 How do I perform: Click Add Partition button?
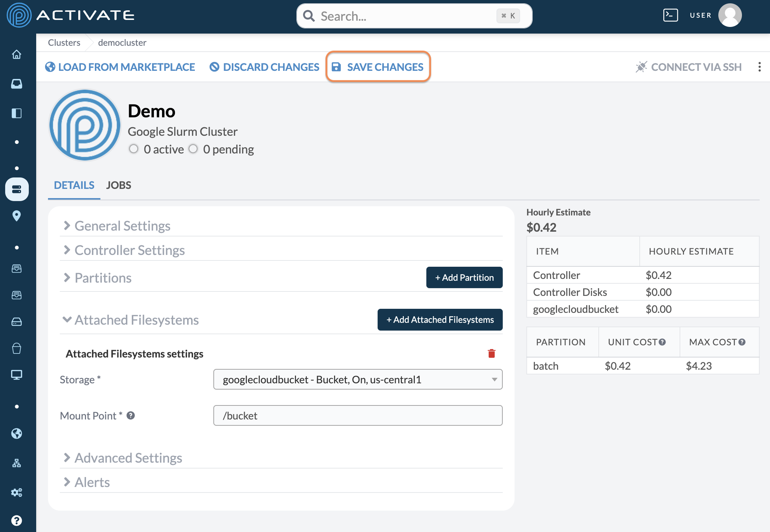click(464, 277)
